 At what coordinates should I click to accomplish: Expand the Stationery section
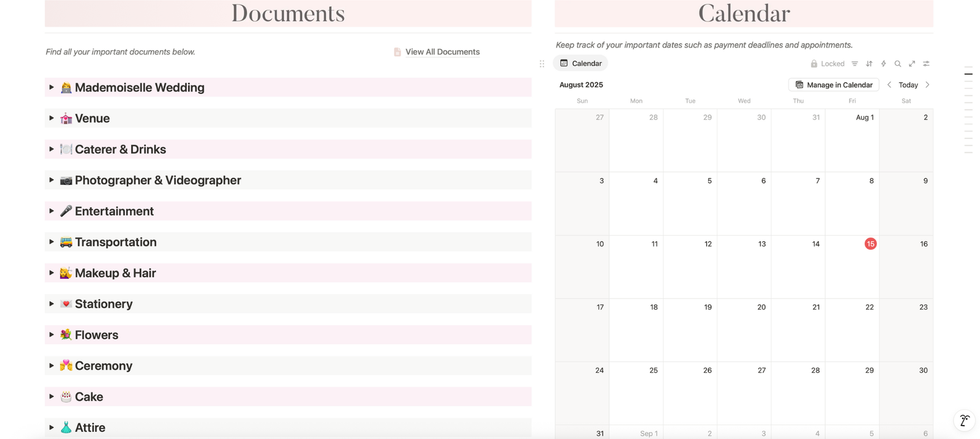[x=51, y=304]
